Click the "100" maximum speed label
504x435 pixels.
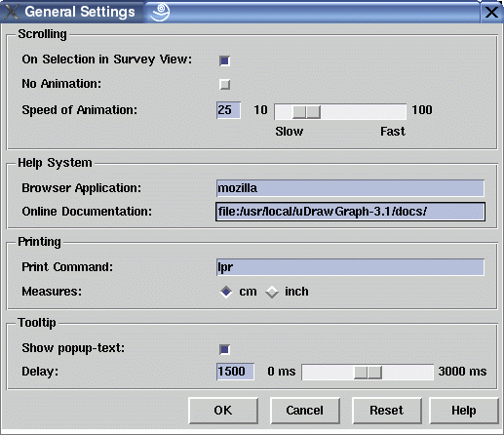(x=422, y=110)
